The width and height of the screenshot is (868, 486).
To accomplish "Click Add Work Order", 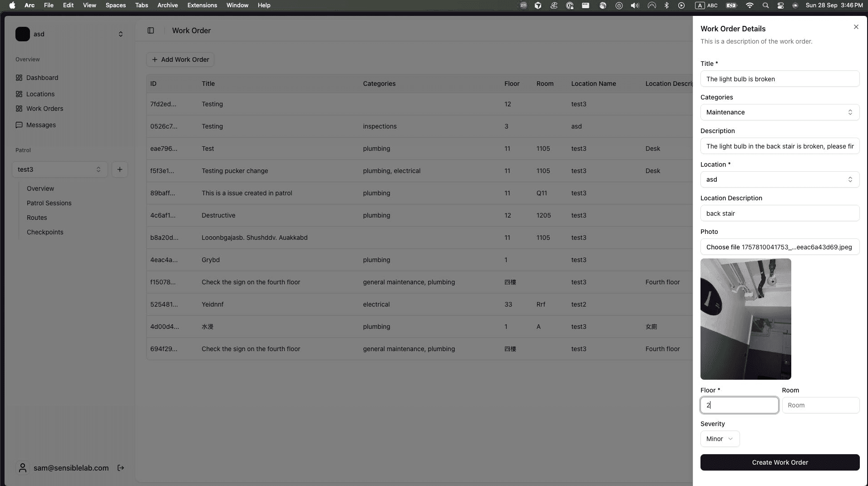I will [180, 60].
